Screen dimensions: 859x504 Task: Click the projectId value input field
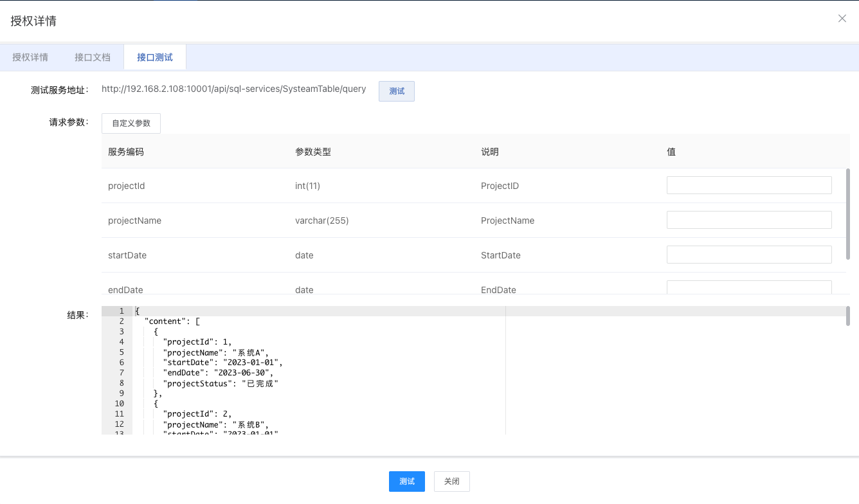749,186
